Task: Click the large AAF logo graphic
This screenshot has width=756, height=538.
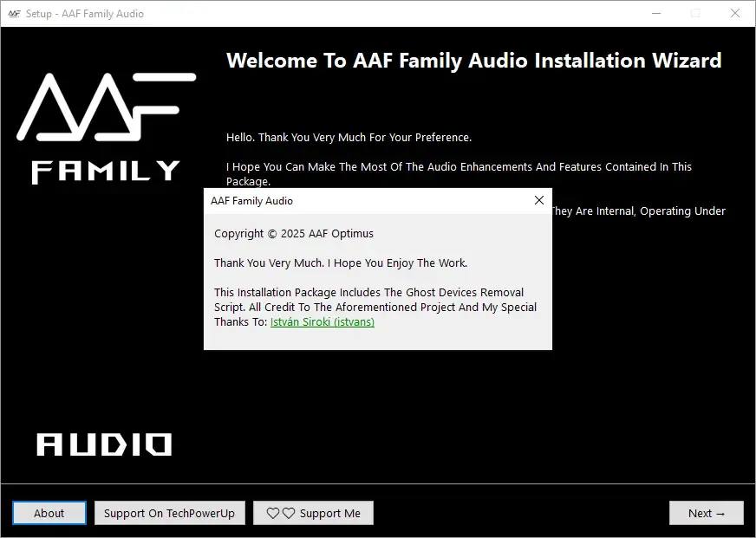Action: 104,108
